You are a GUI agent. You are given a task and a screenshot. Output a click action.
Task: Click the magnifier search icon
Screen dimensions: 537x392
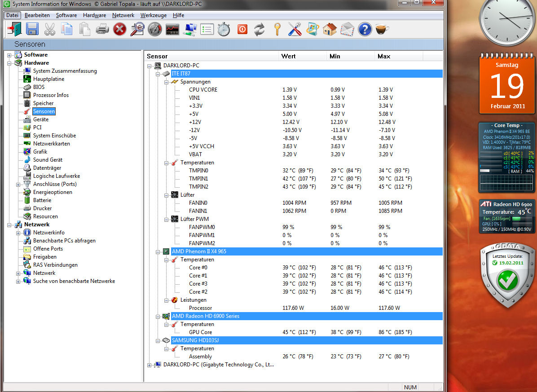137,29
